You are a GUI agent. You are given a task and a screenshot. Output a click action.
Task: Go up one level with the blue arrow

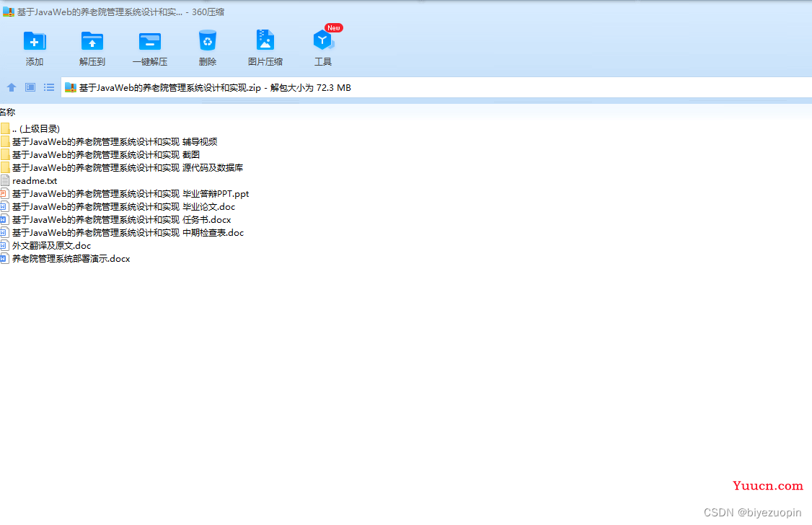tap(12, 87)
